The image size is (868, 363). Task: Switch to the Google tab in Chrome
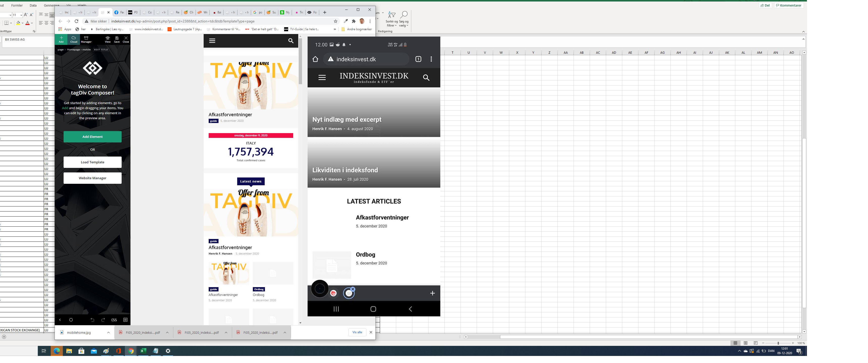click(258, 12)
